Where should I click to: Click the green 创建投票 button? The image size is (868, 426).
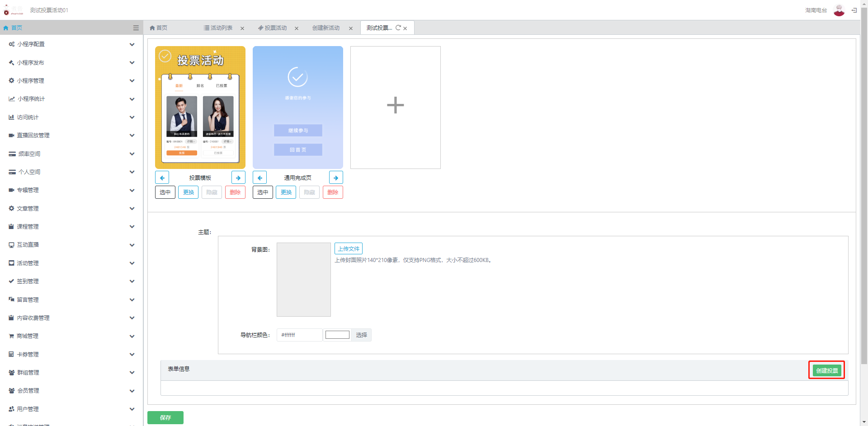(x=826, y=370)
